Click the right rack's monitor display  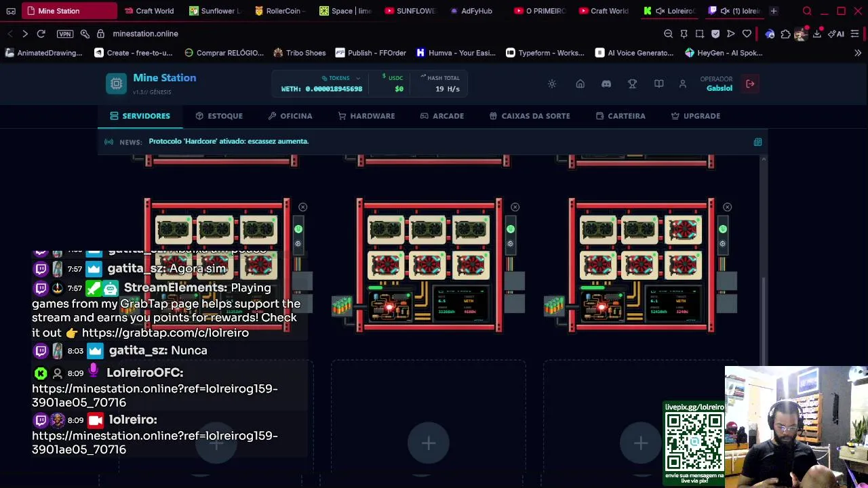[673, 304]
